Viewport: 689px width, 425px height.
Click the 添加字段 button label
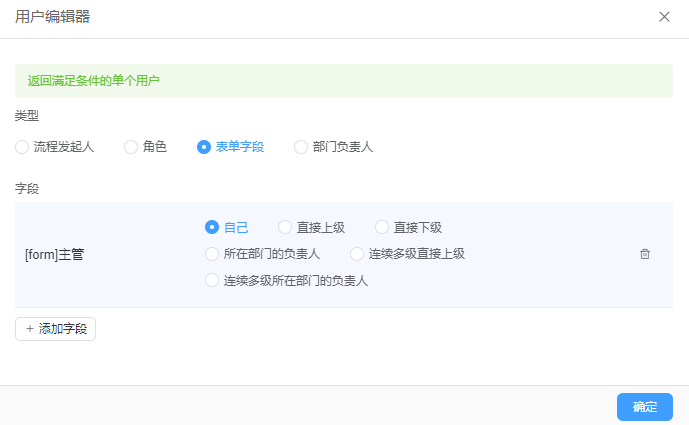point(62,328)
